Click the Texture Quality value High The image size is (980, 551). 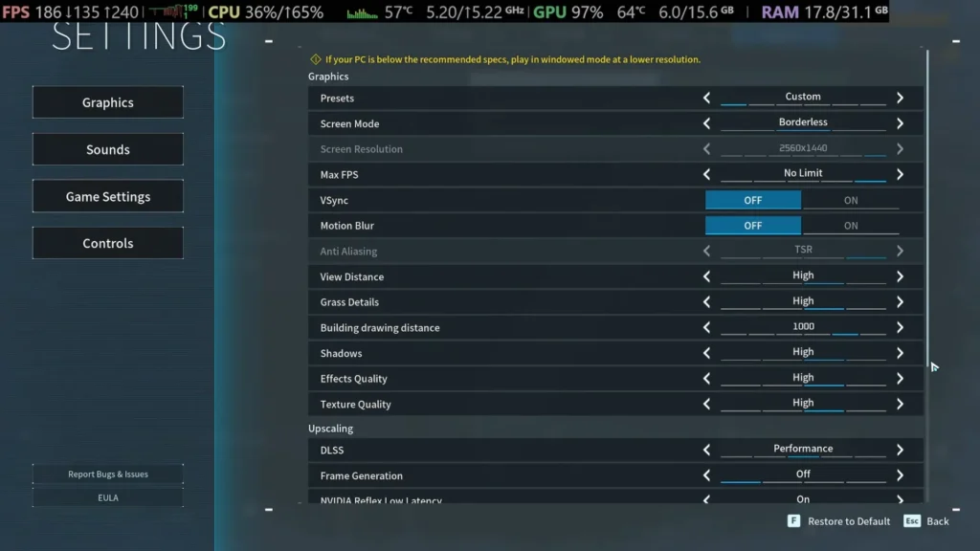coord(803,403)
